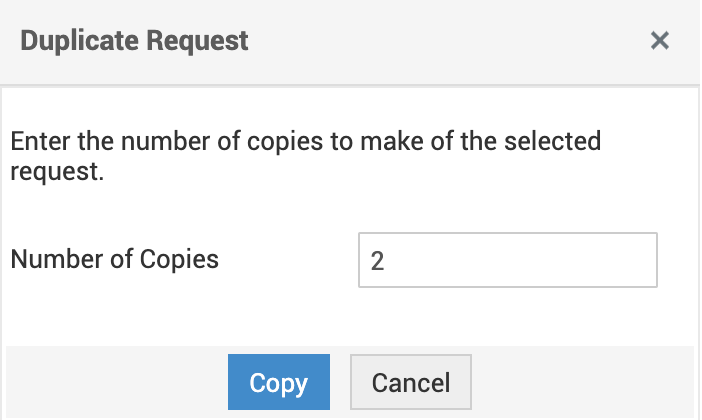The width and height of the screenshot is (702, 420).
Task: Click the instruction text about copies
Action: [x=305, y=141]
